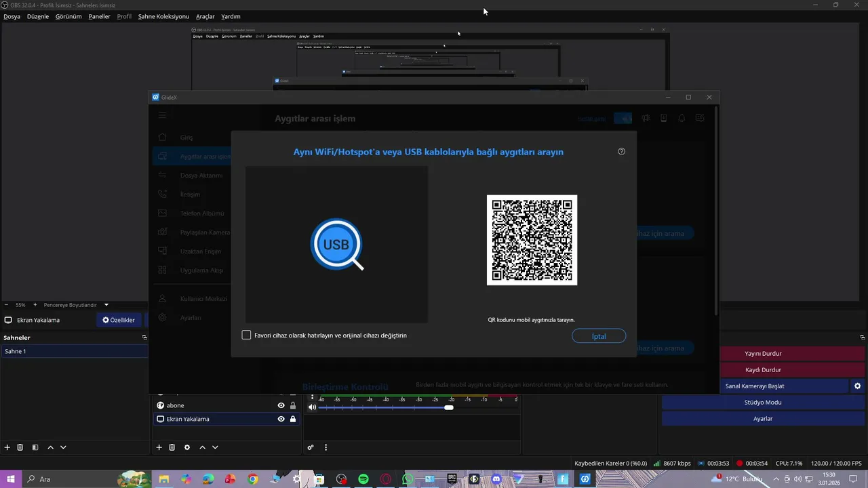Open the OBS Ayarlar button
The image size is (868, 488).
(763, 418)
